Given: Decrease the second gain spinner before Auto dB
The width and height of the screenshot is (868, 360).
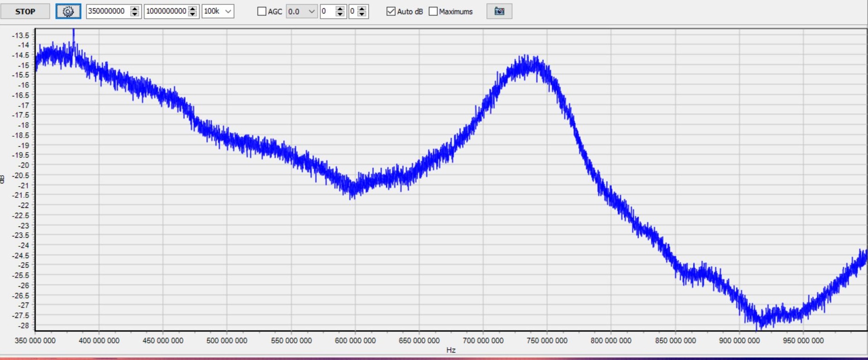Looking at the screenshot, I should tap(362, 14).
